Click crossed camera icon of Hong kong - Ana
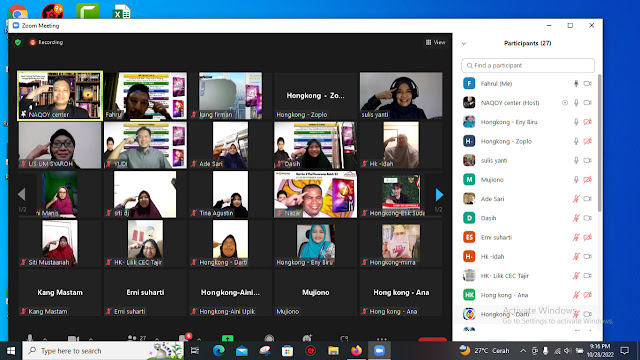 587,295
